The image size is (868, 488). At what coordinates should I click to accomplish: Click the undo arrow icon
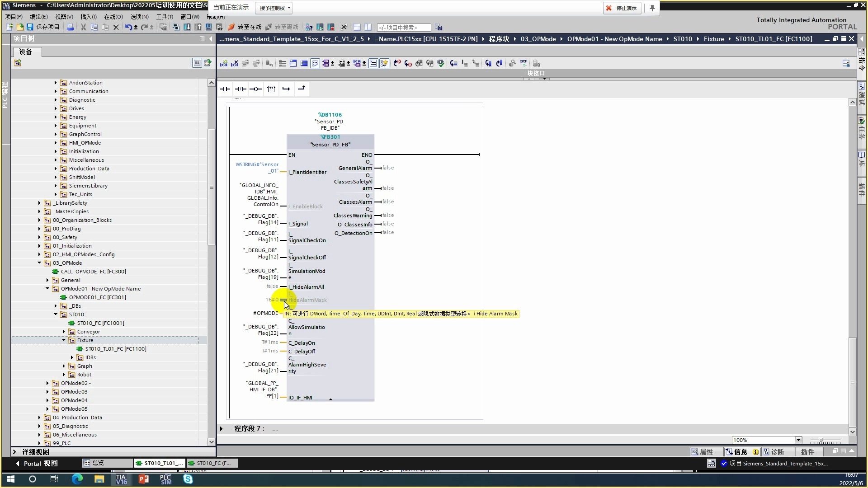coord(128,27)
